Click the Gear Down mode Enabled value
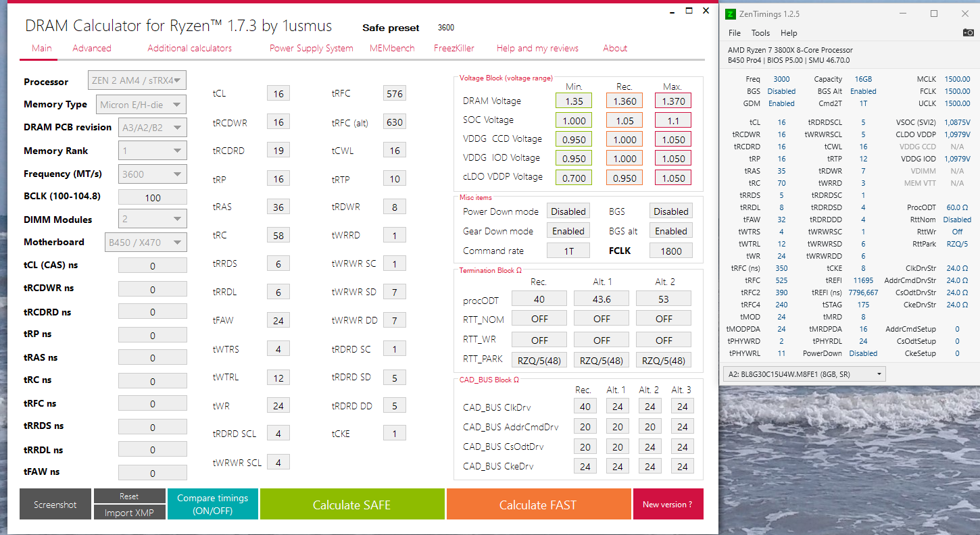The image size is (980, 535). click(568, 231)
